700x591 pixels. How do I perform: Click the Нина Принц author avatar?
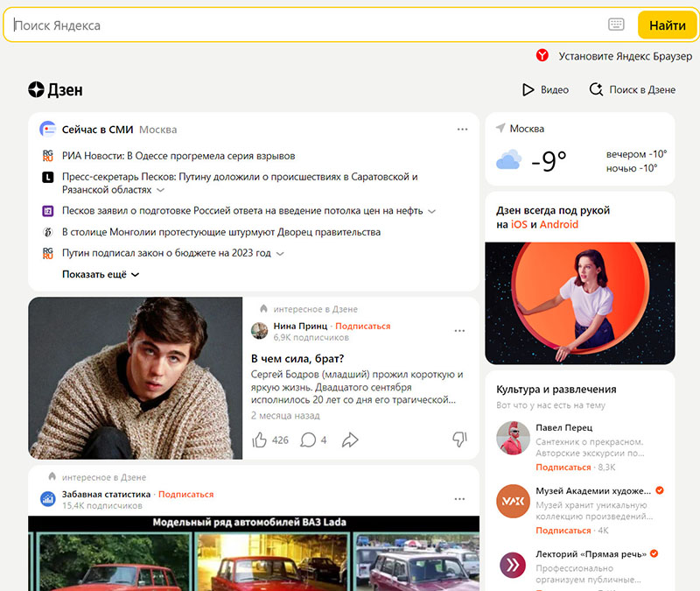pyautogui.click(x=260, y=330)
